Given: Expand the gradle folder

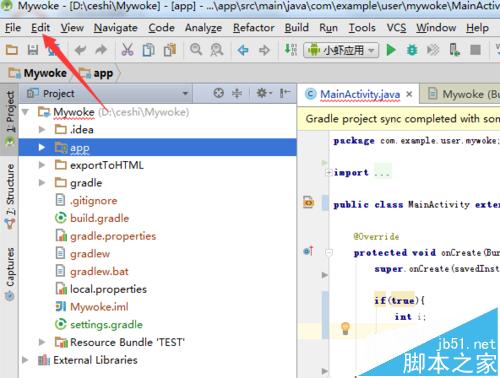Looking at the screenshot, I should 42,183.
